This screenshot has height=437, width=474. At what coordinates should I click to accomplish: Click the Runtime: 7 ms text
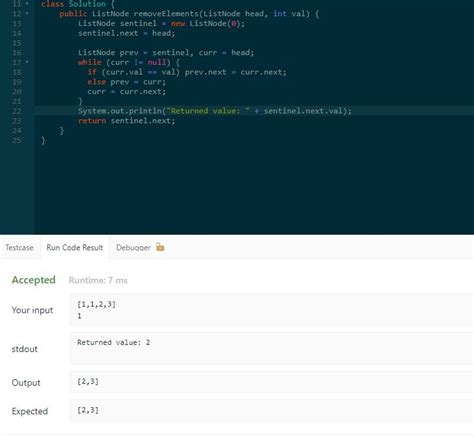tap(98, 280)
